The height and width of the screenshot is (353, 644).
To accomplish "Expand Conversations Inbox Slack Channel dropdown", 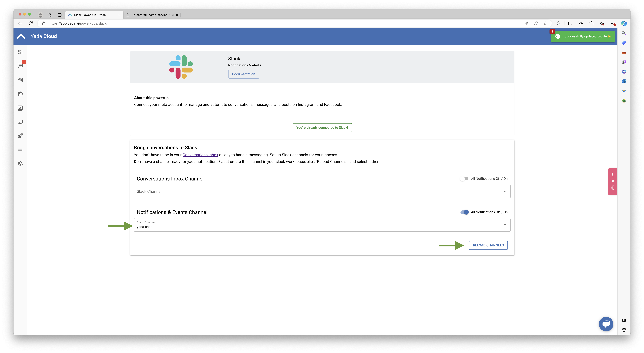I will 322,191.
